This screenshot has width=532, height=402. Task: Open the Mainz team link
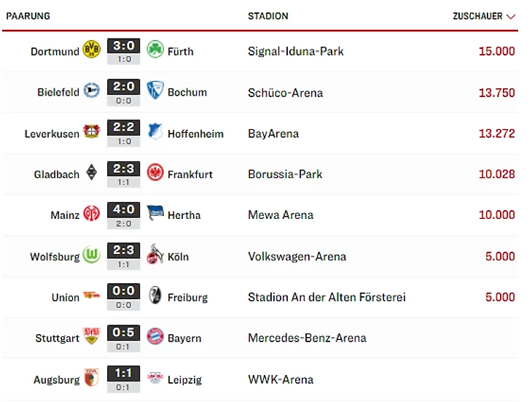point(65,215)
